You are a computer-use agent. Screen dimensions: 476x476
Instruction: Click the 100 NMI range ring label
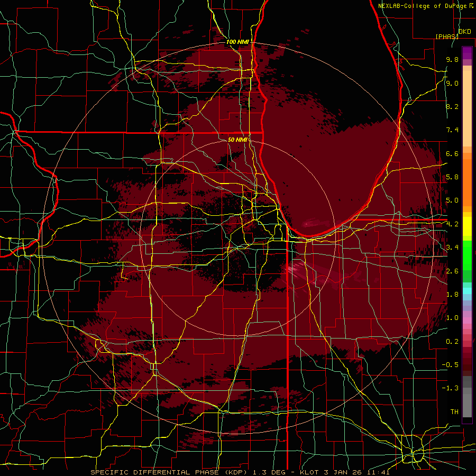237,42
